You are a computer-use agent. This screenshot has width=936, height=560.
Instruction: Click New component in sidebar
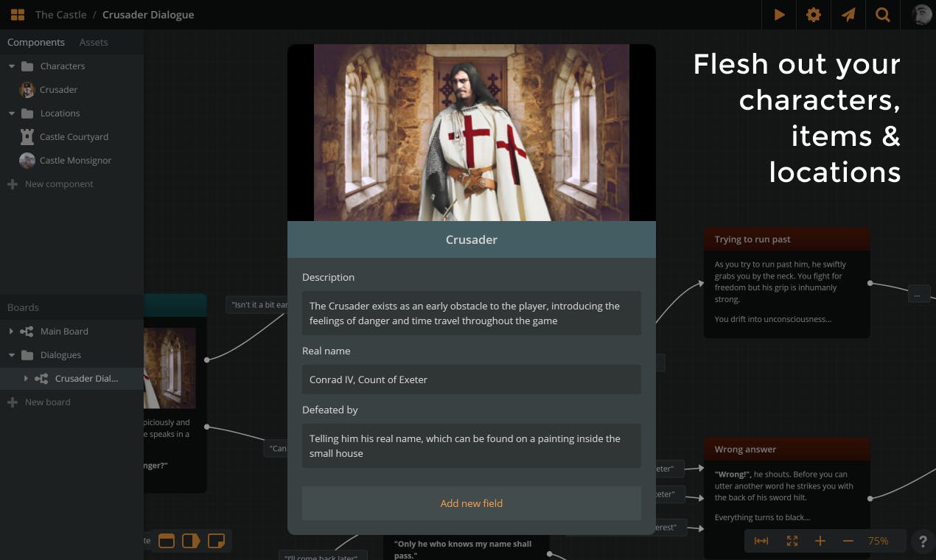coord(59,184)
